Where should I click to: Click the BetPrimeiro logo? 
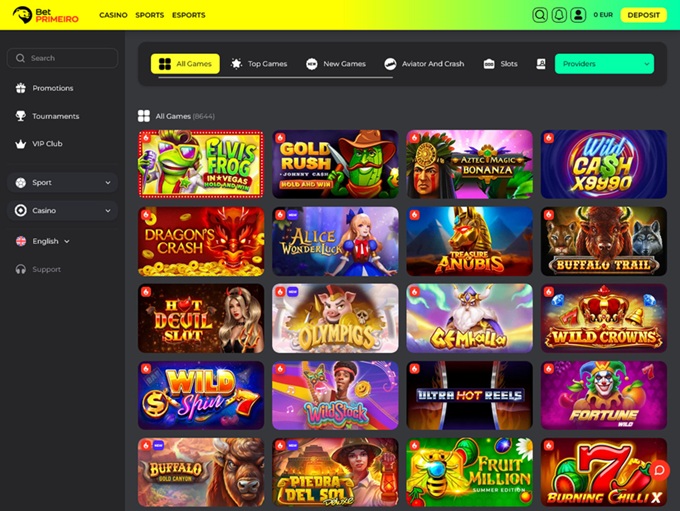48,15
